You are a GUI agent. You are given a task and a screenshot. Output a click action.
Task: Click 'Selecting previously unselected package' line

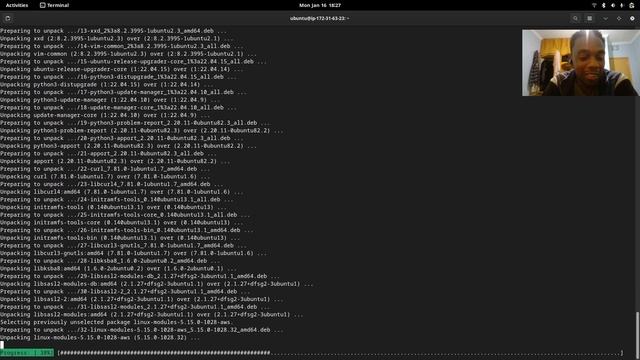(x=116, y=322)
